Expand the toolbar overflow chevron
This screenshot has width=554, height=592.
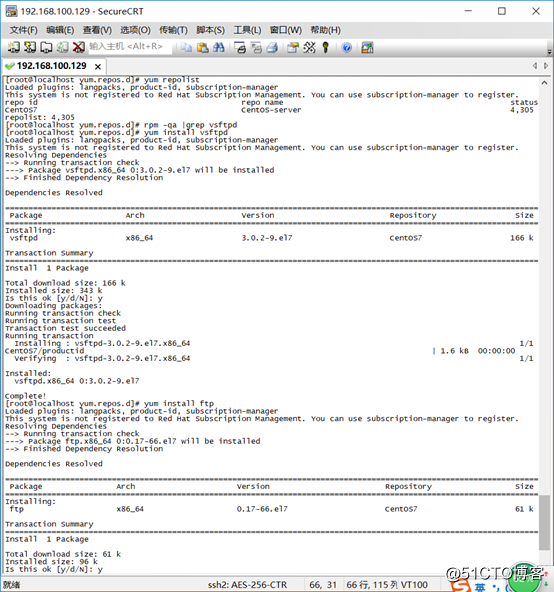tap(549, 52)
